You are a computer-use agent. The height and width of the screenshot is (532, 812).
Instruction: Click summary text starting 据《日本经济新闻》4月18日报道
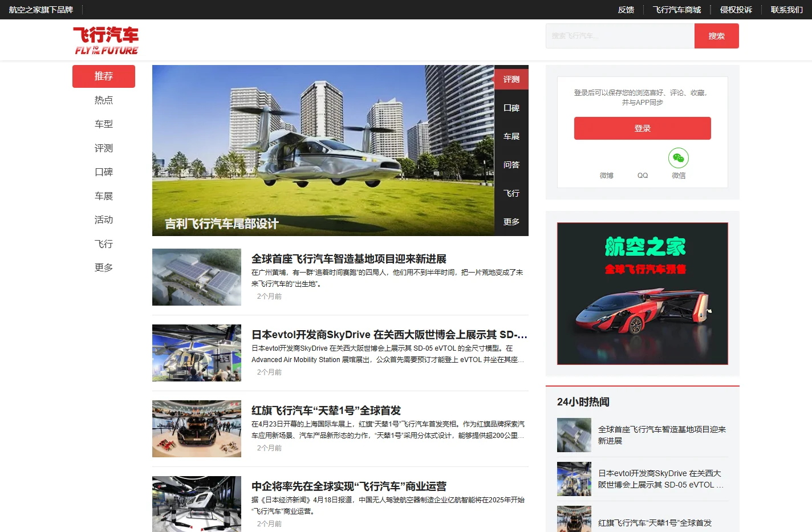[x=388, y=506]
